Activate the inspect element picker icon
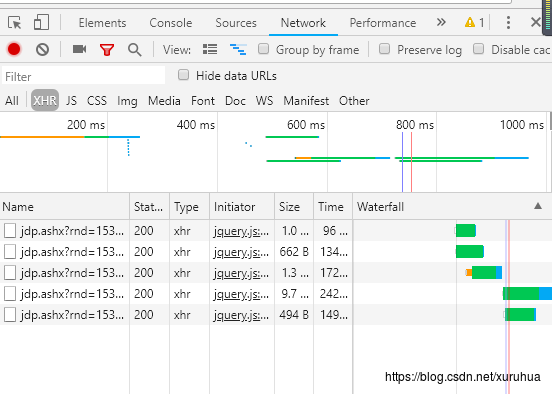 (14, 23)
